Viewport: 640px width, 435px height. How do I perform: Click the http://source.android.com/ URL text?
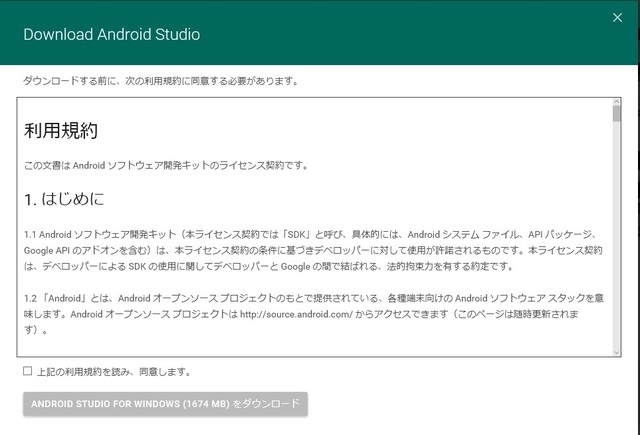[296, 315]
